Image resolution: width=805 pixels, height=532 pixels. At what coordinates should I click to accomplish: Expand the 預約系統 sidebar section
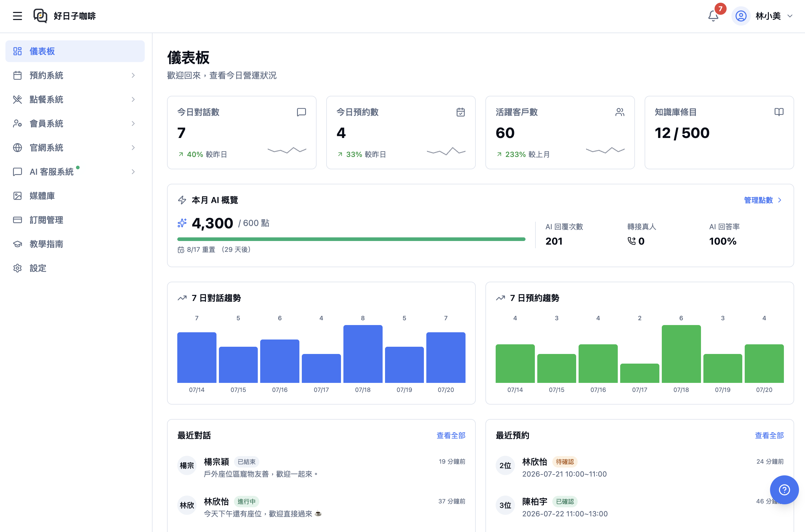[x=75, y=75]
